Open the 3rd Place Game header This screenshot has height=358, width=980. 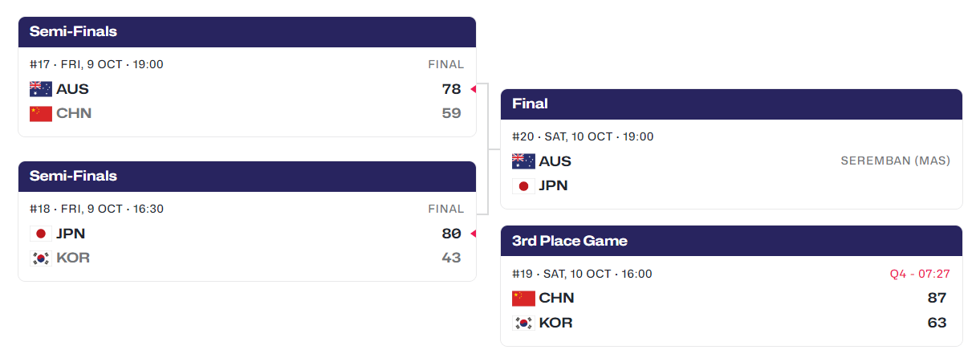[x=731, y=241]
